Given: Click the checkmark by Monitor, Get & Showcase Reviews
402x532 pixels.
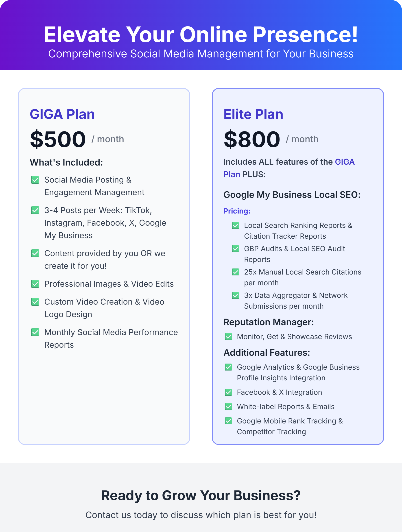Looking at the screenshot, I should click(x=228, y=336).
